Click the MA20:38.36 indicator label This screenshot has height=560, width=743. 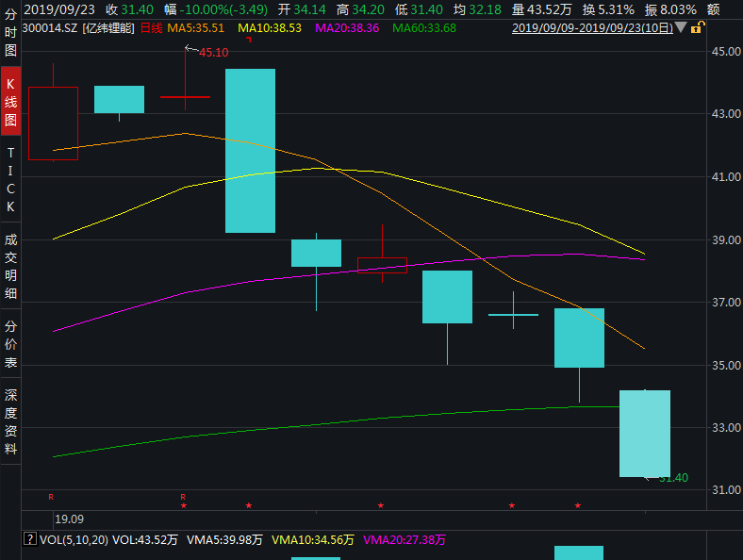click(346, 27)
